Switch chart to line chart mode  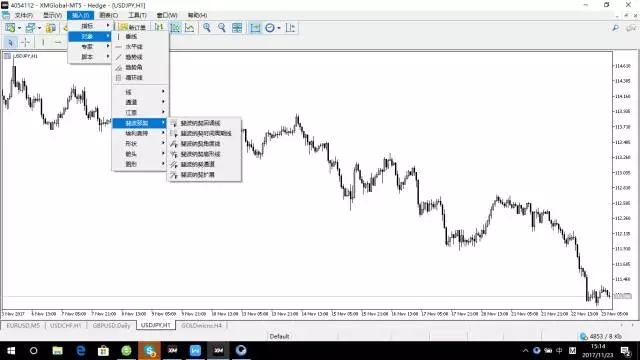pyautogui.click(x=189, y=27)
